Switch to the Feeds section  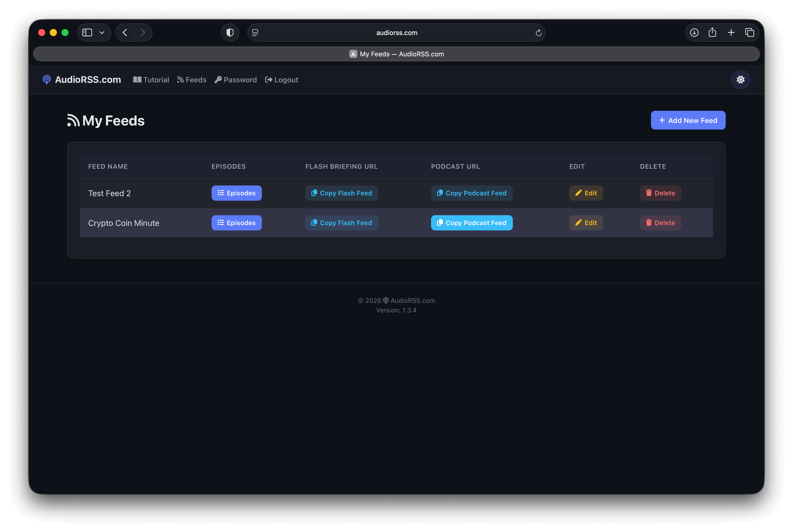tap(191, 79)
